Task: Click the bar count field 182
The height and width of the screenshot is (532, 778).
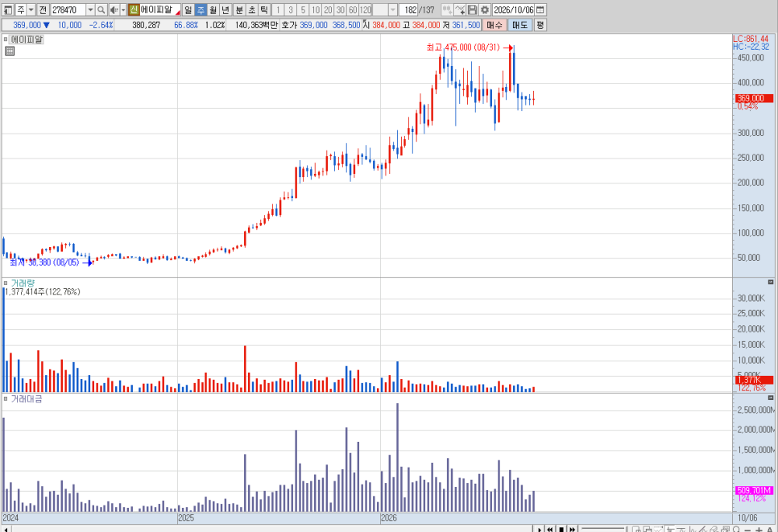Action: 408,10
